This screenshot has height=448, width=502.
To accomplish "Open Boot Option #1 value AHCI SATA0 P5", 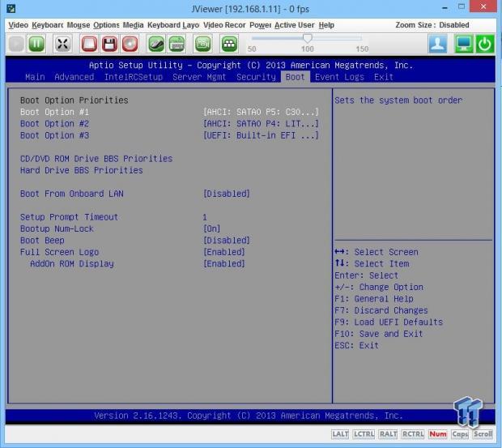I will (x=261, y=112).
